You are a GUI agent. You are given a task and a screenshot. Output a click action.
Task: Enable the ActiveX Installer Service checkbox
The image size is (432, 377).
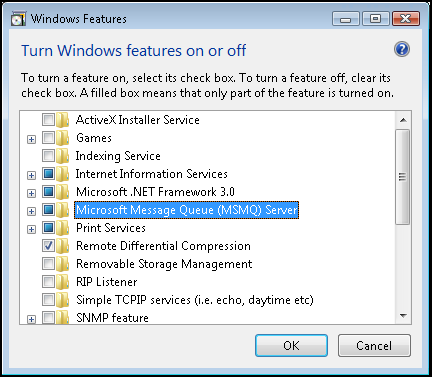point(48,120)
